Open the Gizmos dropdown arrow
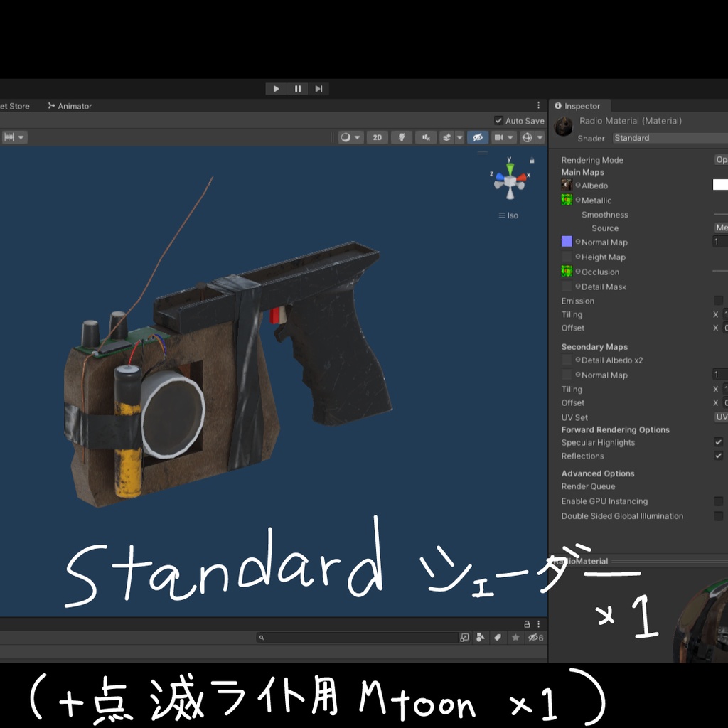Image resolution: width=728 pixels, height=728 pixels. point(540,137)
